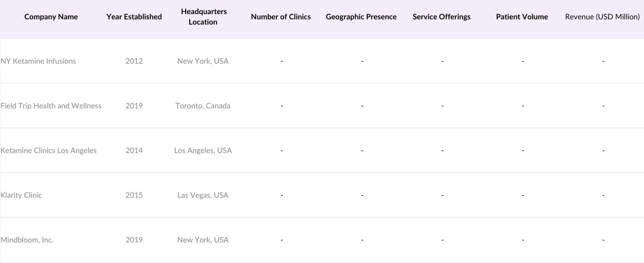Viewport: 644px width, 263px height.
Task: Select the Service Offerings column header
Action: click(x=442, y=17)
